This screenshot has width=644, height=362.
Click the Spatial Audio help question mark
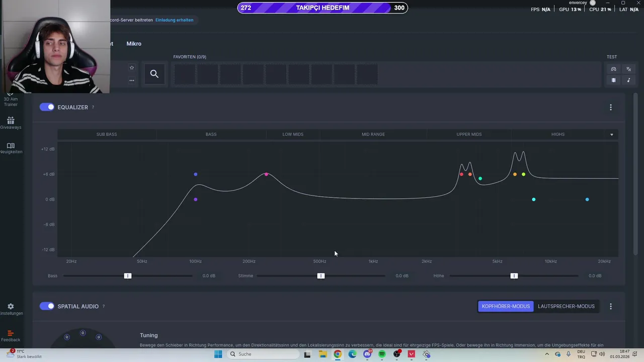104,307
